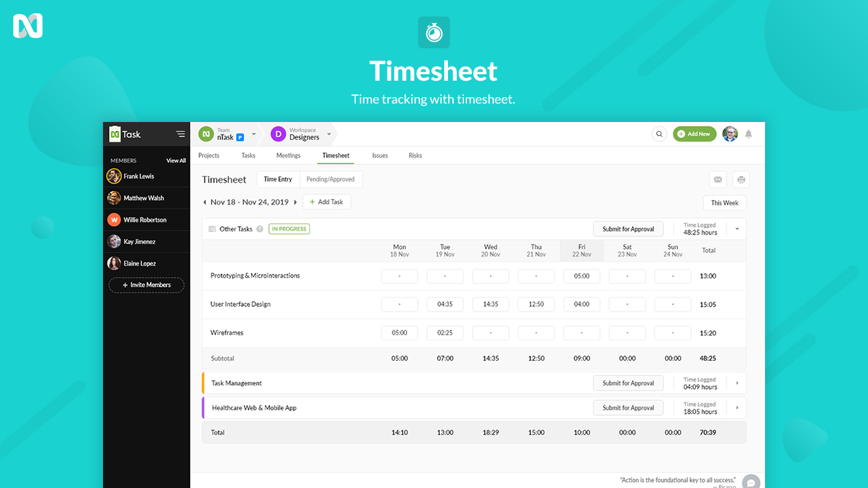Viewport: 868px width, 488px height.
Task: Expand the Healthcare Web & Mobile App section
Action: pos(737,408)
